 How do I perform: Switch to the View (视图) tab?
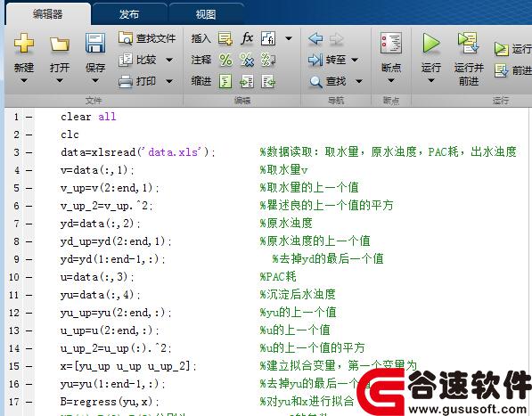206,14
